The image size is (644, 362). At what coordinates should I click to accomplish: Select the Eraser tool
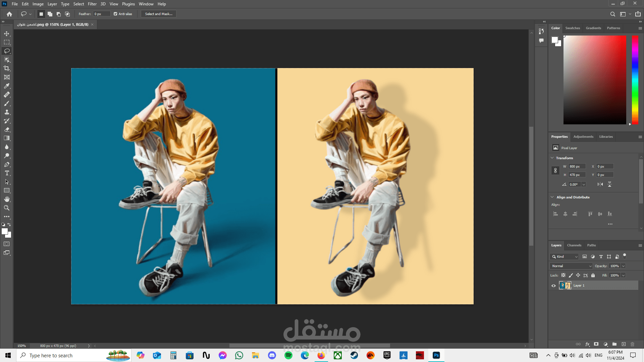(7, 130)
